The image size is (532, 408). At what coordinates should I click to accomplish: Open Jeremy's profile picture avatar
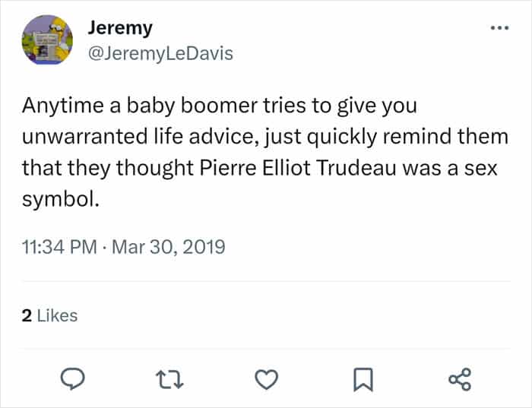coord(47,40)
